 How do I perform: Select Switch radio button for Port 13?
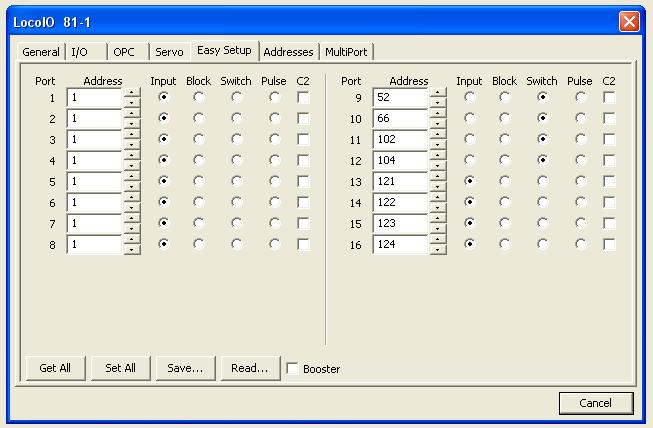click(542, 181)
